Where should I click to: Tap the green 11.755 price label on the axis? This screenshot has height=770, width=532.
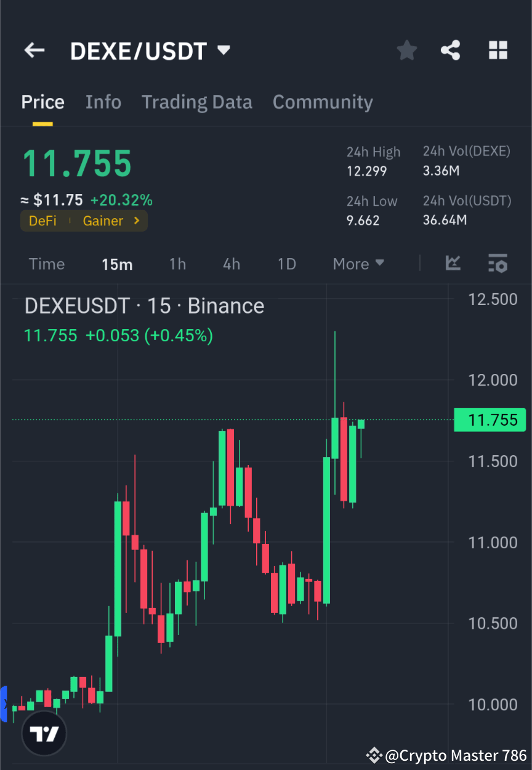click(x=490, y=419)
